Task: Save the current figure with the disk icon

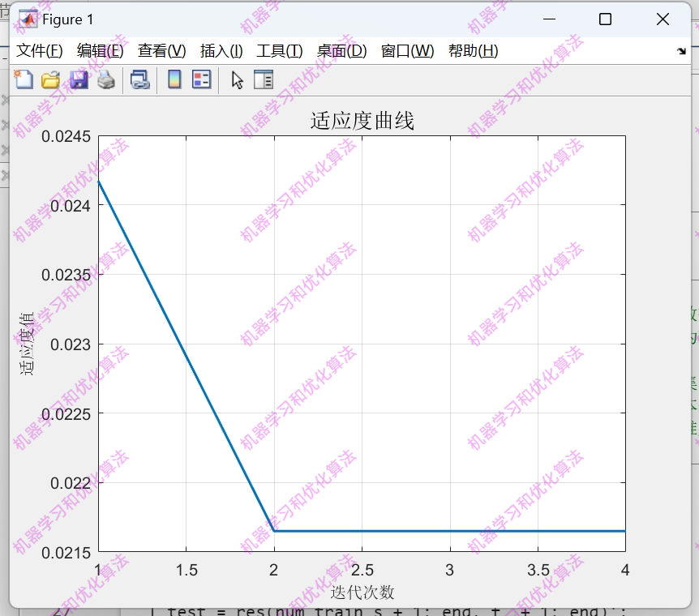Action: (x=77, y=79)
